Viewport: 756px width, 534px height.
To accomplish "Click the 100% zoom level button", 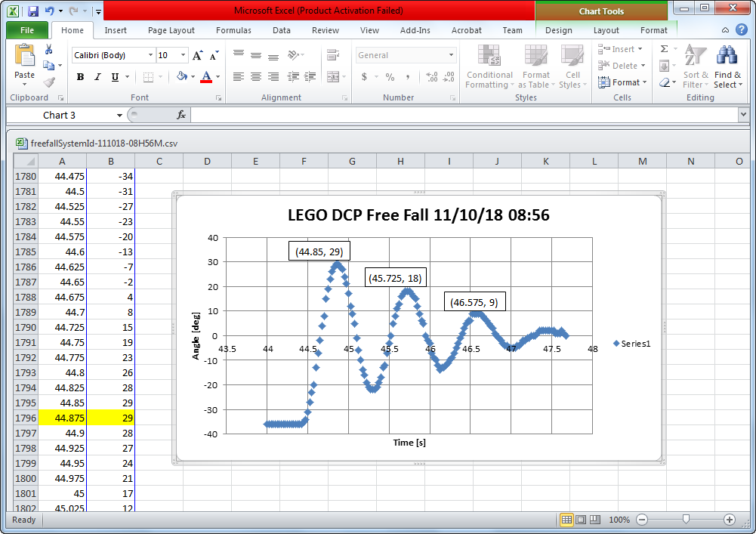I will pos(619,520).
